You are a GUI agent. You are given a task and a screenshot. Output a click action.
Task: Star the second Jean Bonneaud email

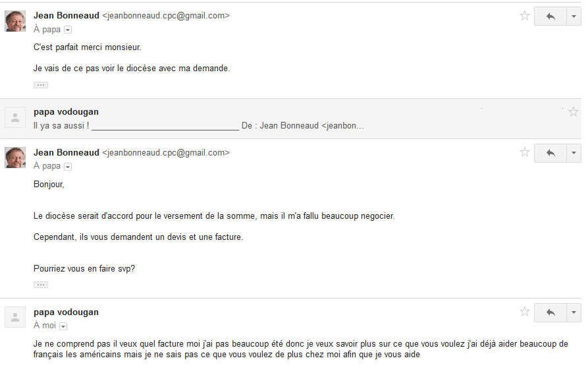pyautogui.click(x=525, y=152)
